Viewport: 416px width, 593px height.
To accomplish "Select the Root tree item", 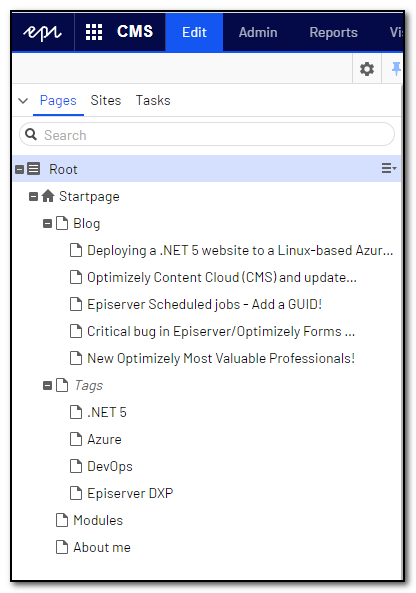I will 206,169.
